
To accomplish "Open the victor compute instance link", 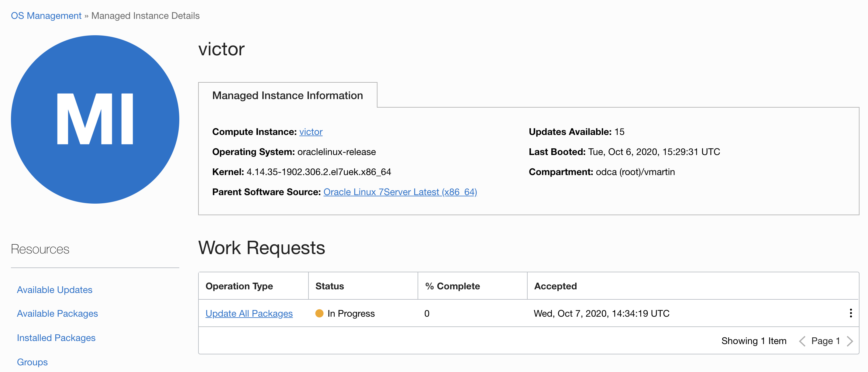I will [x=311, y=132].
